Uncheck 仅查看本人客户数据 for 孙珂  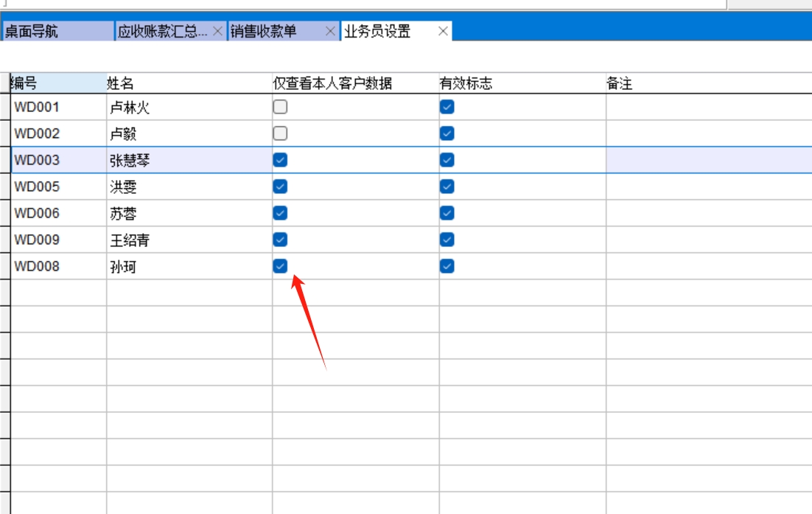pos(280,266)
